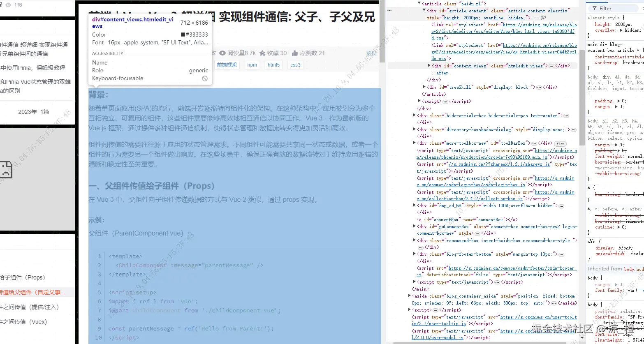Expand the content_views div node arrow
Viewport: 644px width, 344px height.
pos(429,66)
